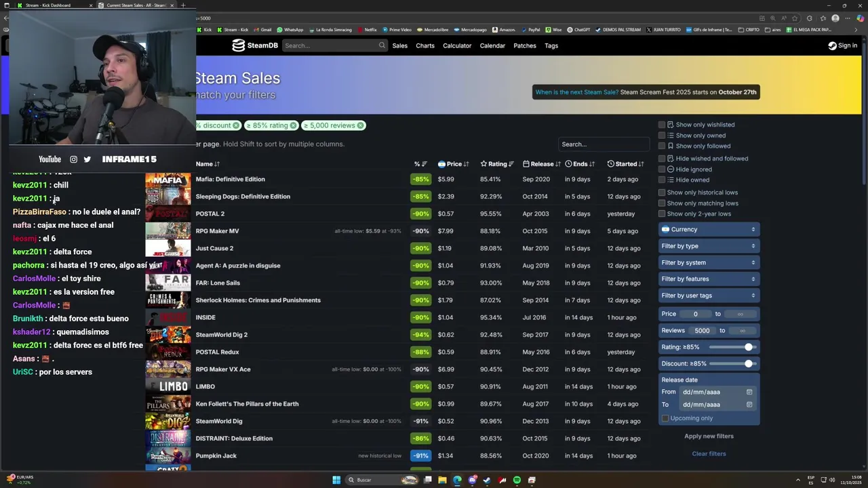Enable Show only matching lows checkbox

pos(662,203)
